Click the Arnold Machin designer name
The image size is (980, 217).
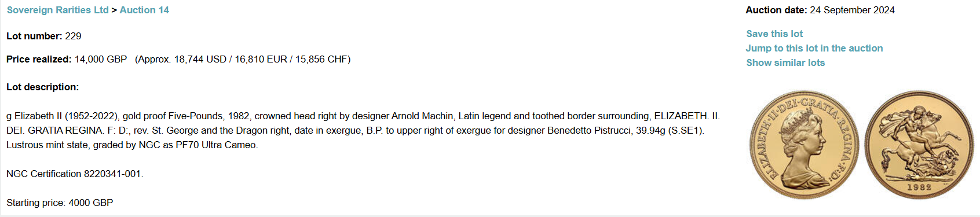422,116
